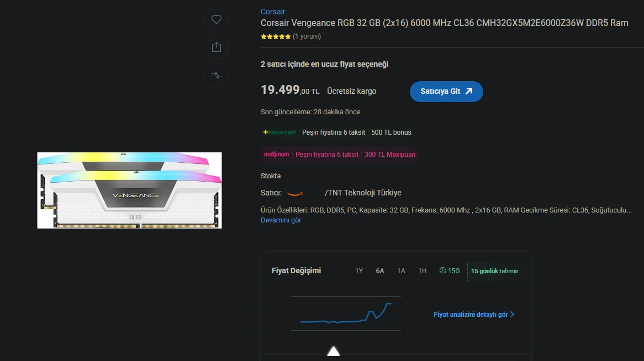Open the Corsair brand link

coord(273,12)
